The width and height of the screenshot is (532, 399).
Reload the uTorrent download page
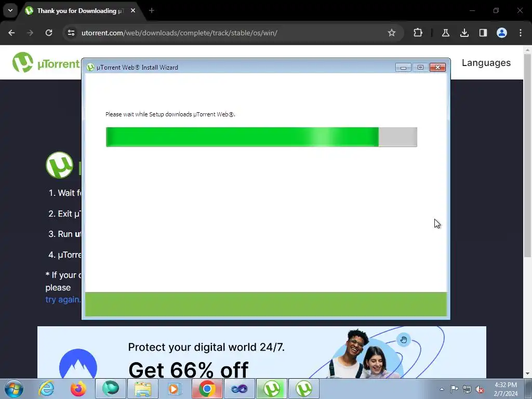click(x=49, y=33)
